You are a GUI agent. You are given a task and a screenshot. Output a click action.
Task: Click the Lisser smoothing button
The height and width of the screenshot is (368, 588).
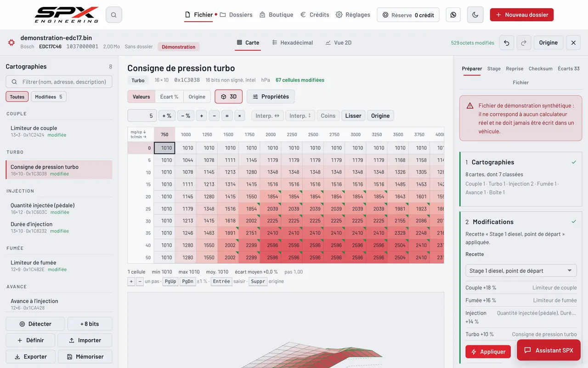click(x=353, y=116)
